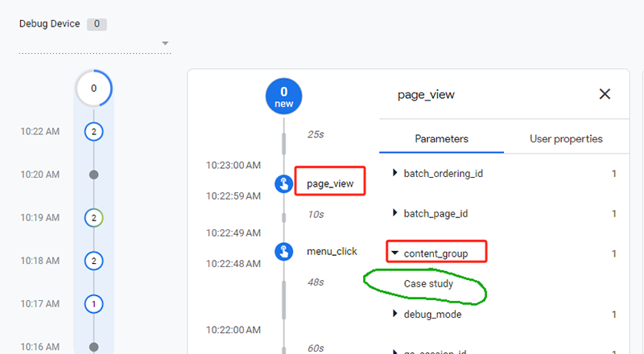Click the top 0 circle in minute timeline
Screen dimensions: 644x354
coord(94,88)
